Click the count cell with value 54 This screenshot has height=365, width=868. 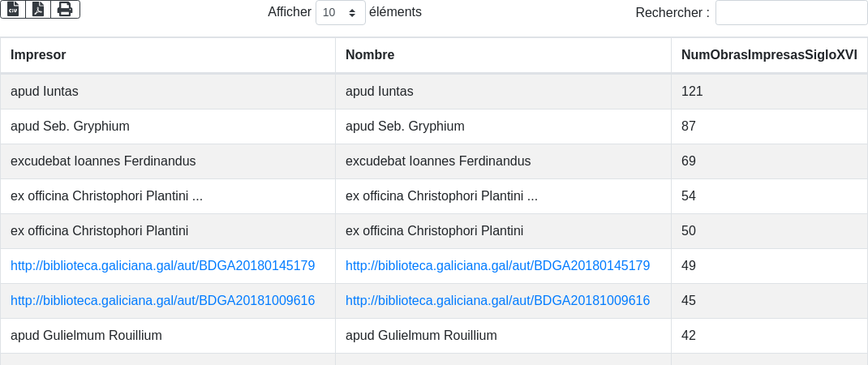(x=689, y=196)
